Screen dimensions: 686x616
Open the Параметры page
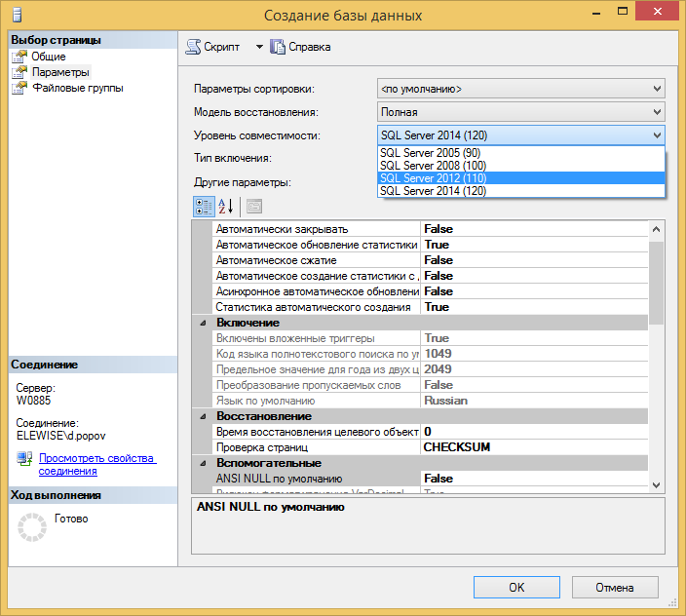click(59, 72)
